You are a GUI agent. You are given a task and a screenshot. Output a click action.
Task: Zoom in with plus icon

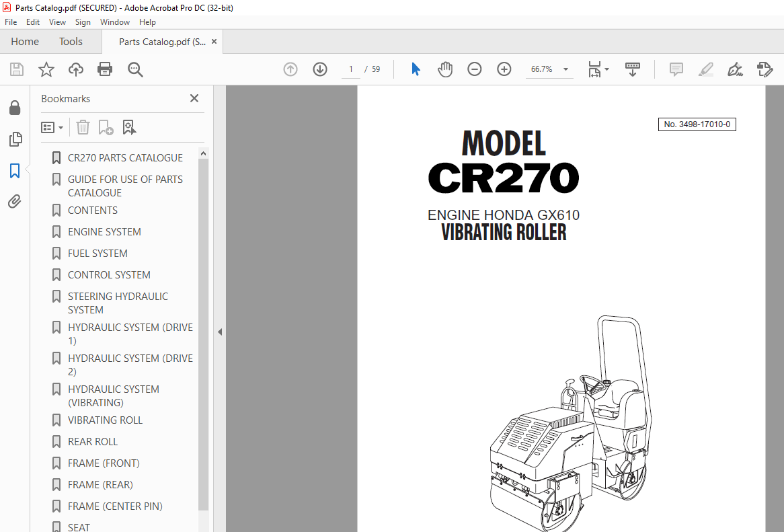504,69
